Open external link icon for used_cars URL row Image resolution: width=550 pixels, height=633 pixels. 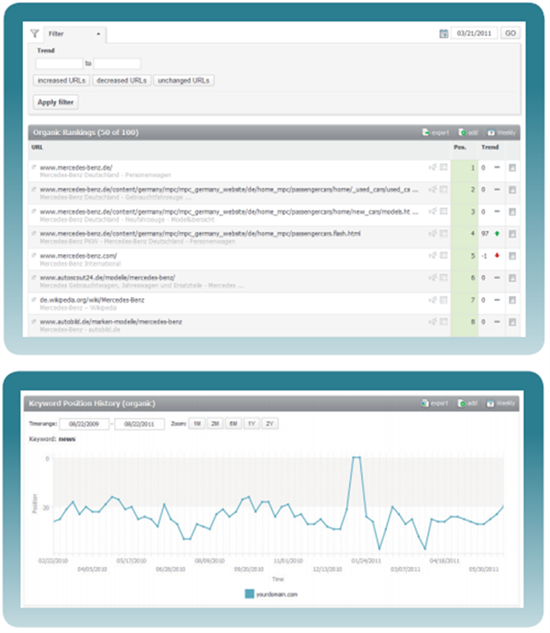[34, 189]
